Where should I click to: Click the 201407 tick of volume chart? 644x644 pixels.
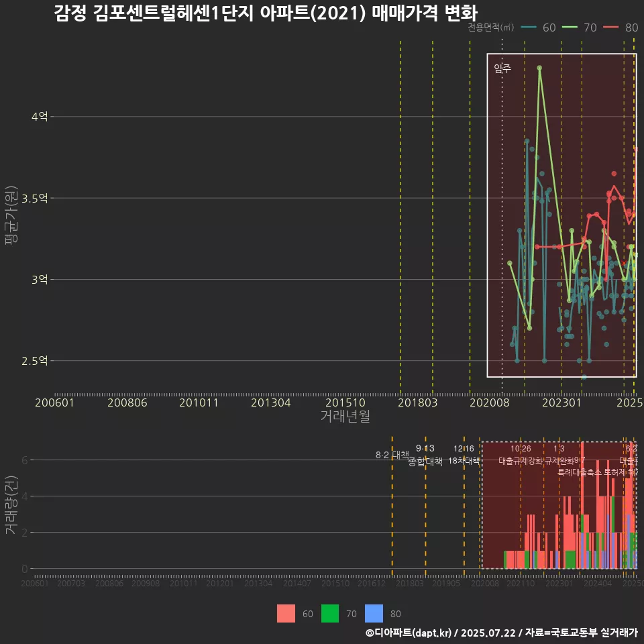(297, 583)
